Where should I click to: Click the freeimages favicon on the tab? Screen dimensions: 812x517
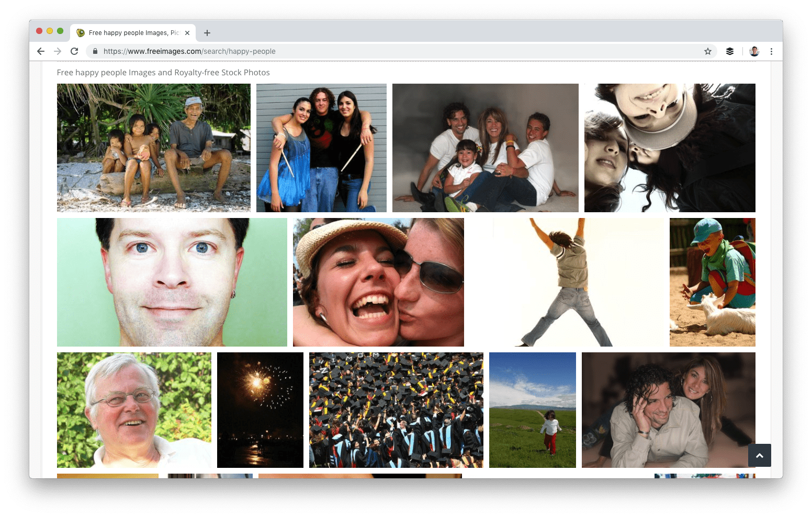80,32
